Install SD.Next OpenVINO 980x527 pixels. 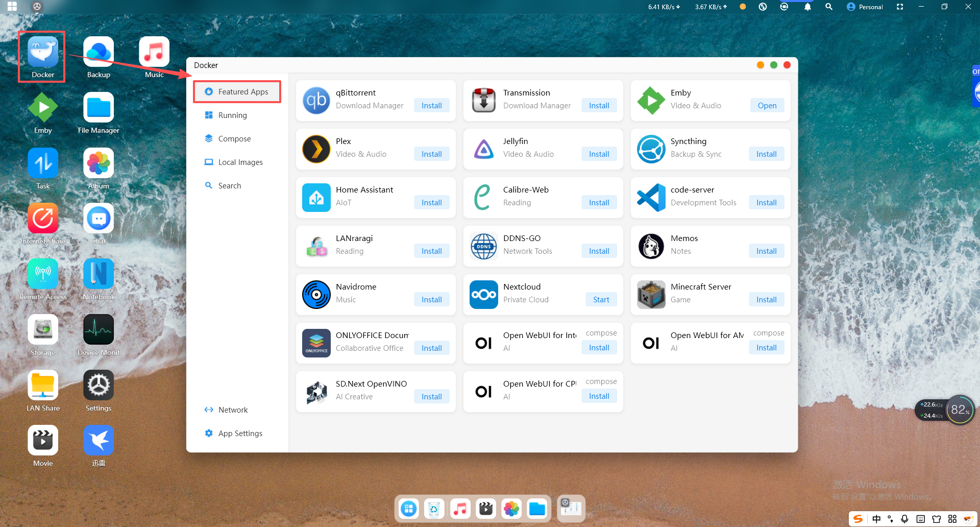click(432, 397)
